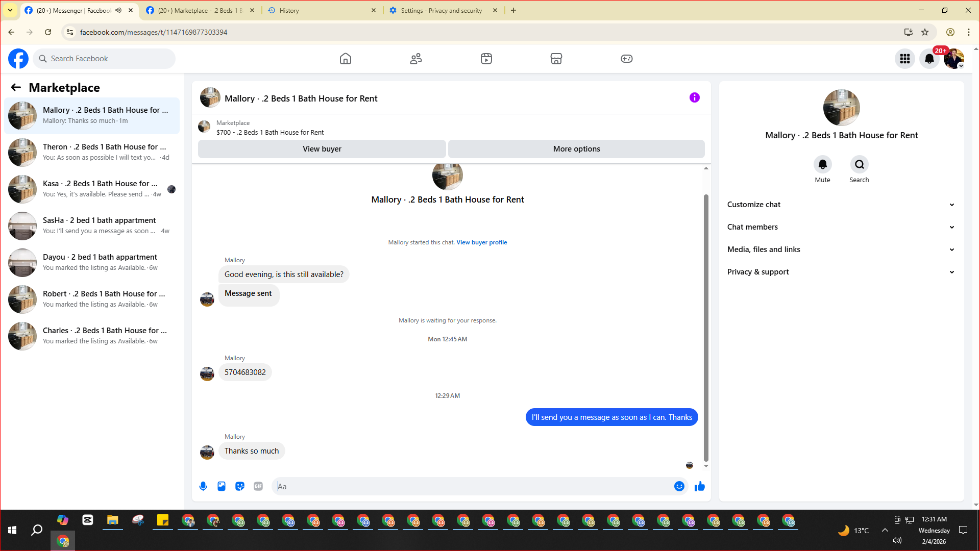Image resolution: width=980 pixels, height=551 pixels.
Task: Toggle conversation information purple icon
Action: pos(695,97)
